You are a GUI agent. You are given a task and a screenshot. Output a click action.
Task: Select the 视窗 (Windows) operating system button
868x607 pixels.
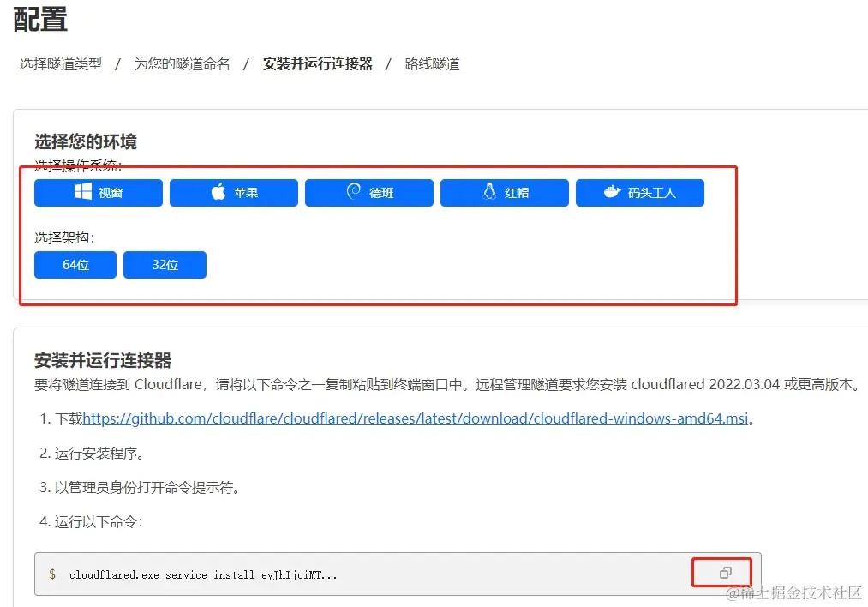[99, 193]
